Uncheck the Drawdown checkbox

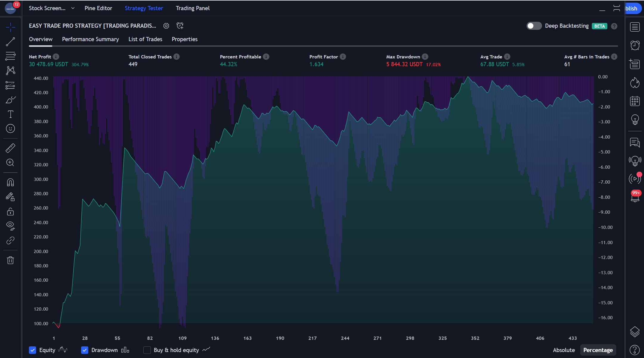pyautogui.click(x=85, y=350)
